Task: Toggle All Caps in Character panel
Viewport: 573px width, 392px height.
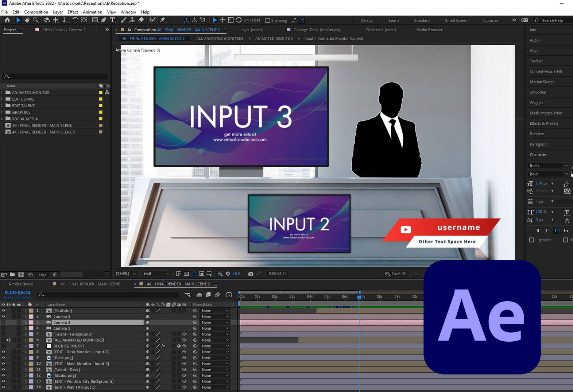Action: click(x=557, y=230)
